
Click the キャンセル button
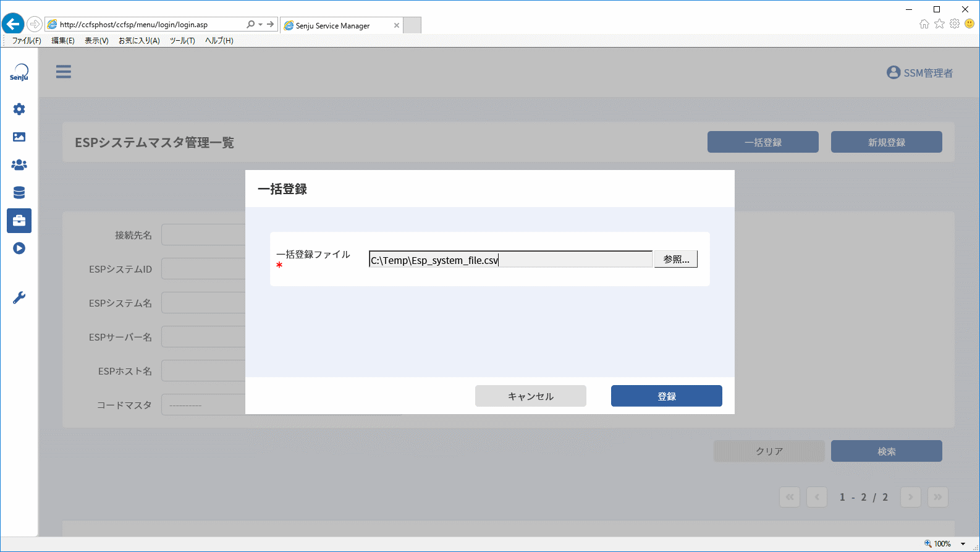[x=531, y=396]
